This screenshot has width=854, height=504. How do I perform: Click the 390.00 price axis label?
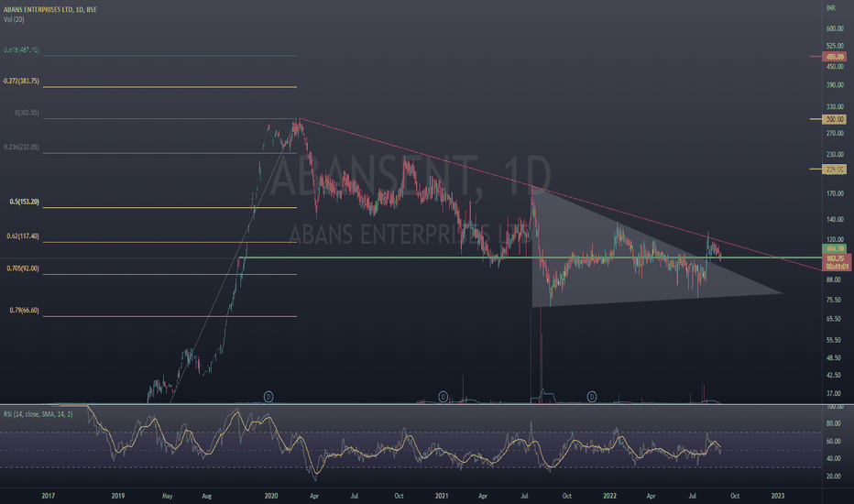coord(835,85)
